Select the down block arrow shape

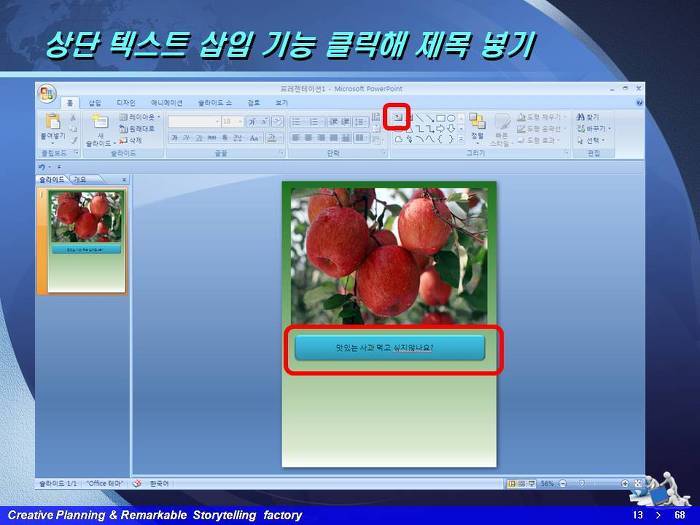[x=451, y=129]
